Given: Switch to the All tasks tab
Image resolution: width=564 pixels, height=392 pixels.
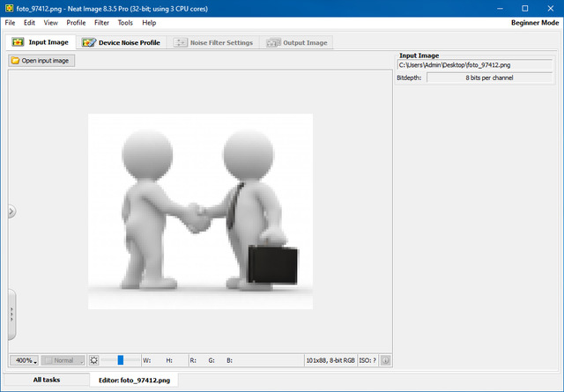Looking at the screenshot, I should 48,380.
